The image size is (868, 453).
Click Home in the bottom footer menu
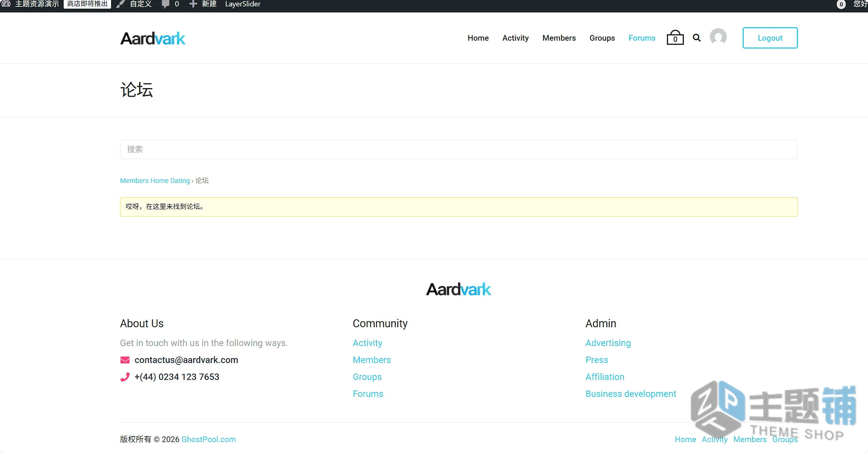[685, 439]
